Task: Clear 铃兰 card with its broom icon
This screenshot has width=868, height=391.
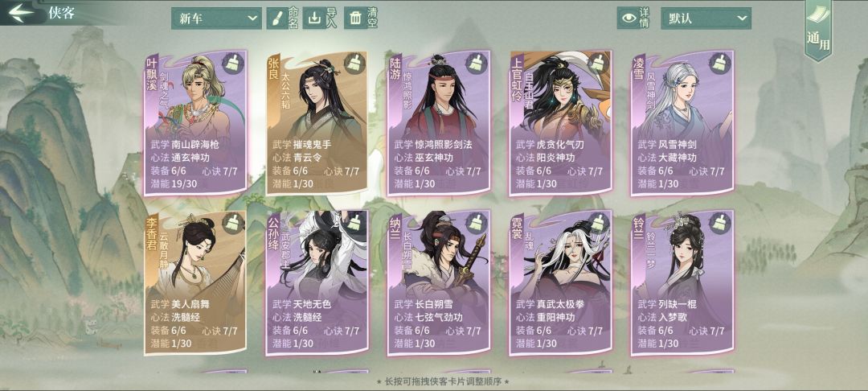Action: 719,224
